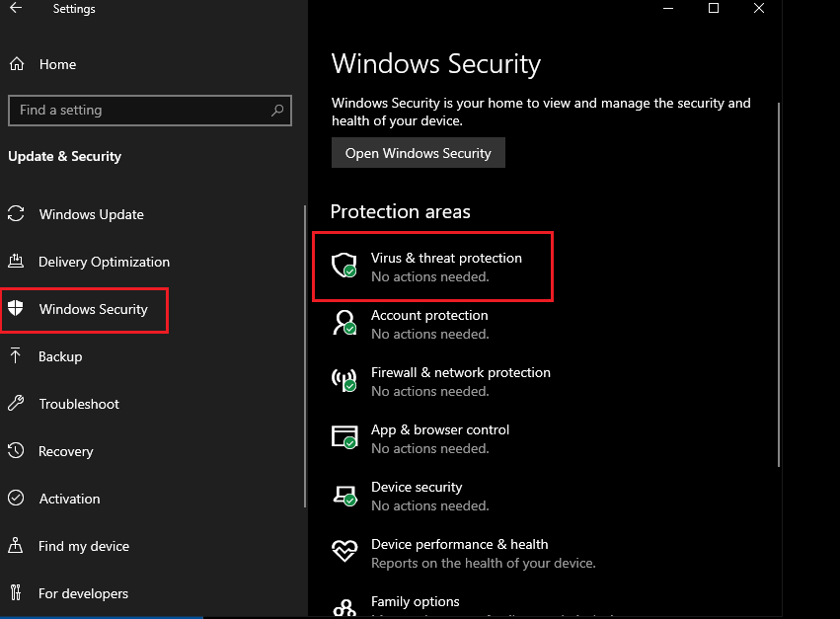This screenshot has width=840, height=619.
Task: Click the Device performance & health heart icon
Action: 344,551
